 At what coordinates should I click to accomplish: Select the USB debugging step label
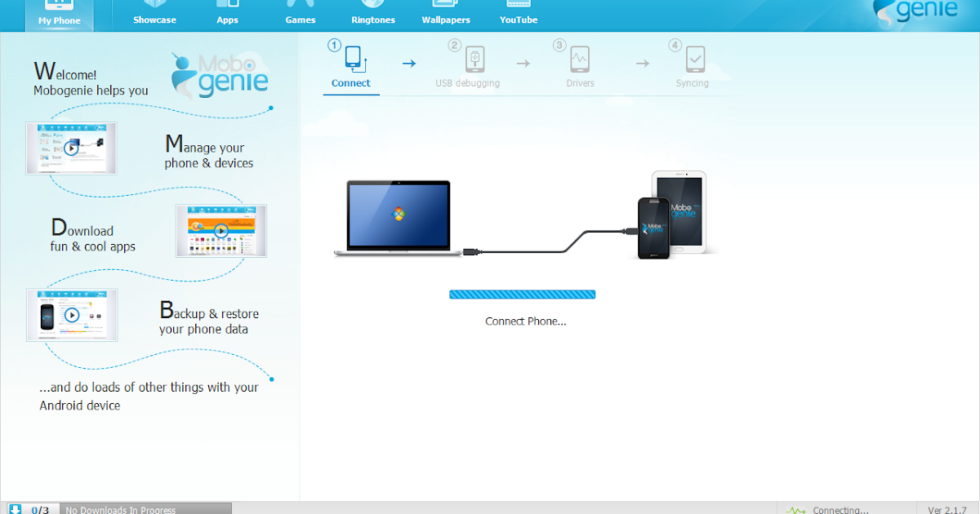click(467, 83)
